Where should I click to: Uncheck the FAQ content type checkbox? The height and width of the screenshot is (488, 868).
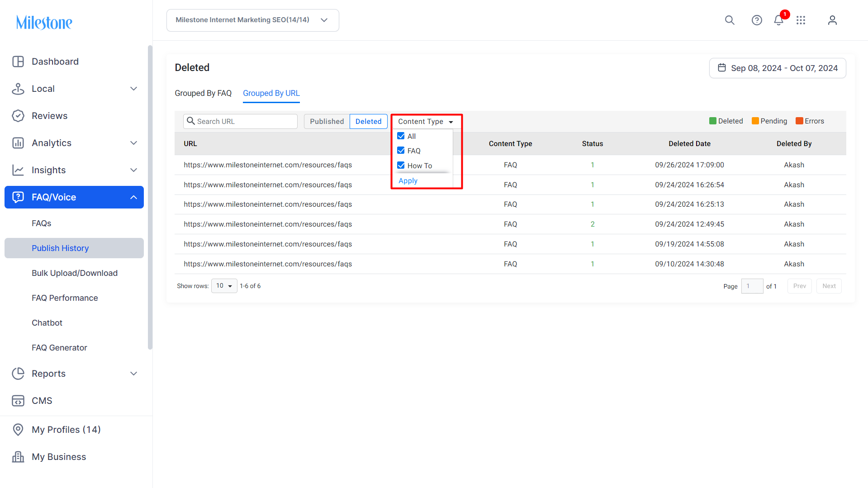tap(401, 151)
